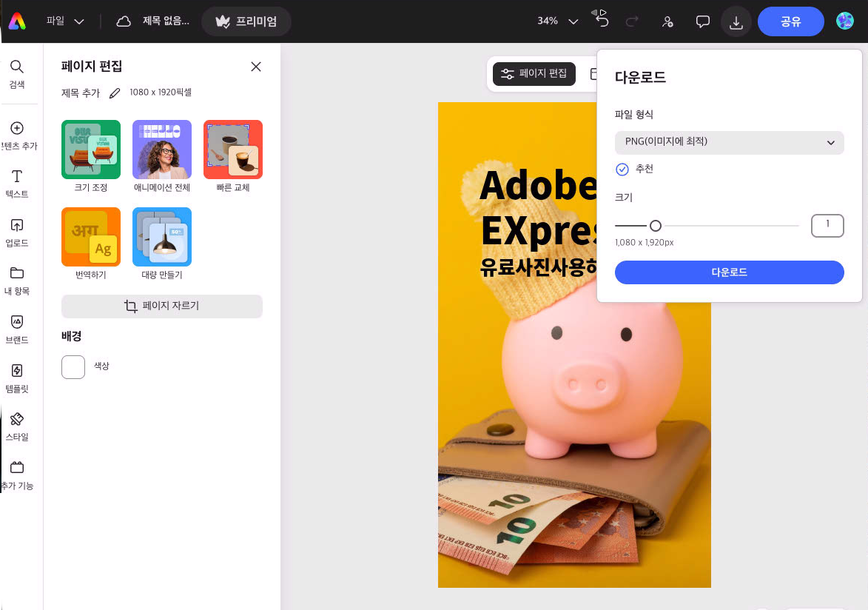This screenshot has width=868, height=610.
Task: Click the 제목 추가 label
Action: pos(80,93)
